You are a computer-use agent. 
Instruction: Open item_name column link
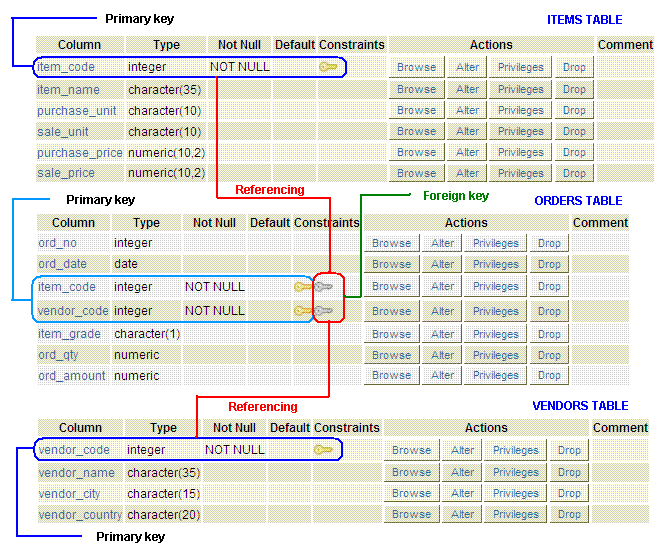click(x=68, y=89)
